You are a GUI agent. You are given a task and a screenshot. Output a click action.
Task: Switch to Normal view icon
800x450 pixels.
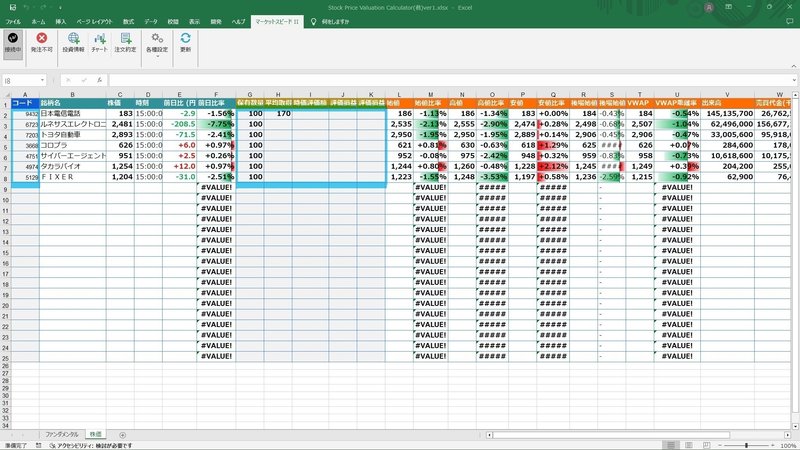click(x=671, y=445)
